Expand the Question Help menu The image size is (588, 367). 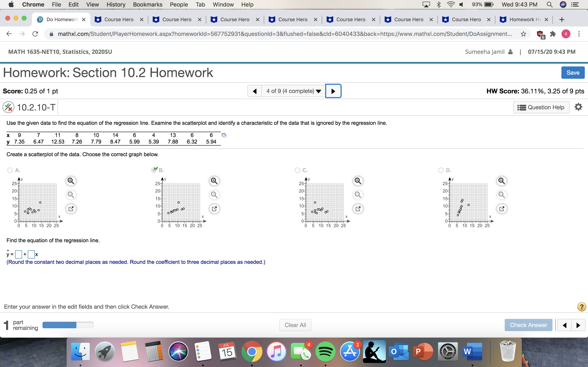(541, 107)
